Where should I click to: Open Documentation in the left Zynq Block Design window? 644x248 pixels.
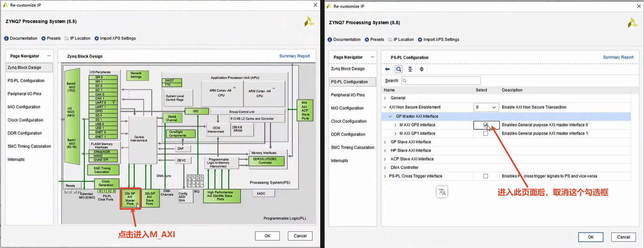click(21, 38)
